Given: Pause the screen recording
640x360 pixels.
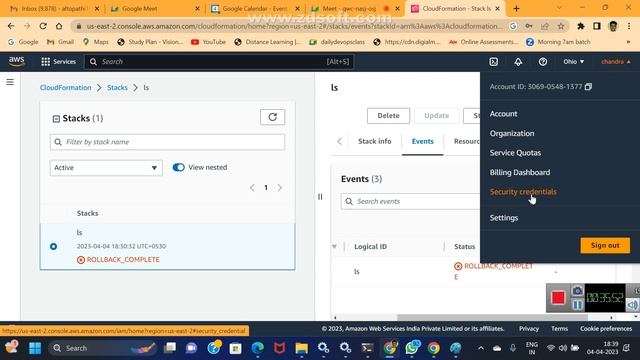Looking at the screenshot, I should point(577,305).
